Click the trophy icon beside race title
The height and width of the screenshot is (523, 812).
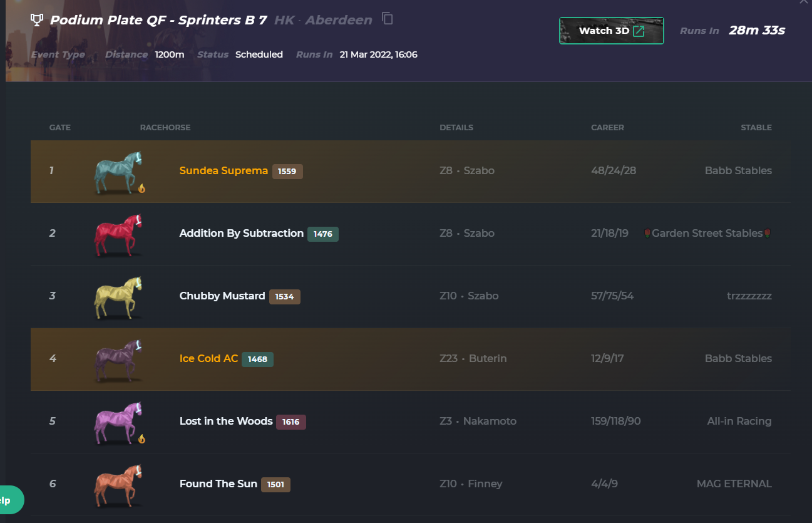37,19
